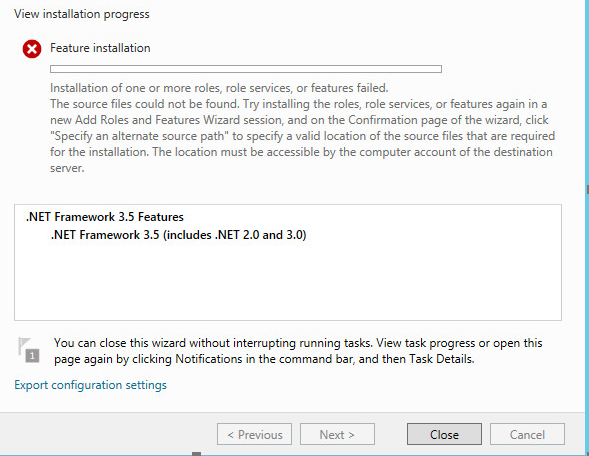This screenshot has width=589, height=456.
Task: Click the Previous button
Action: [x=254, y=435]
